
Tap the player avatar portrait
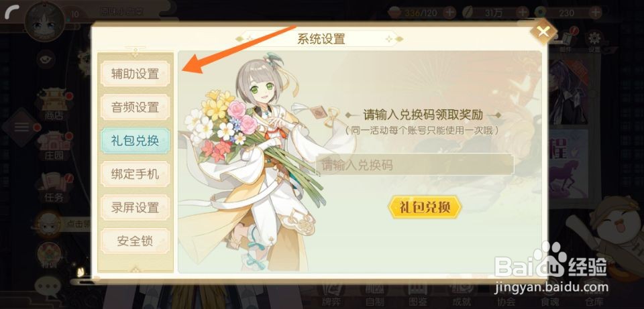44,21
